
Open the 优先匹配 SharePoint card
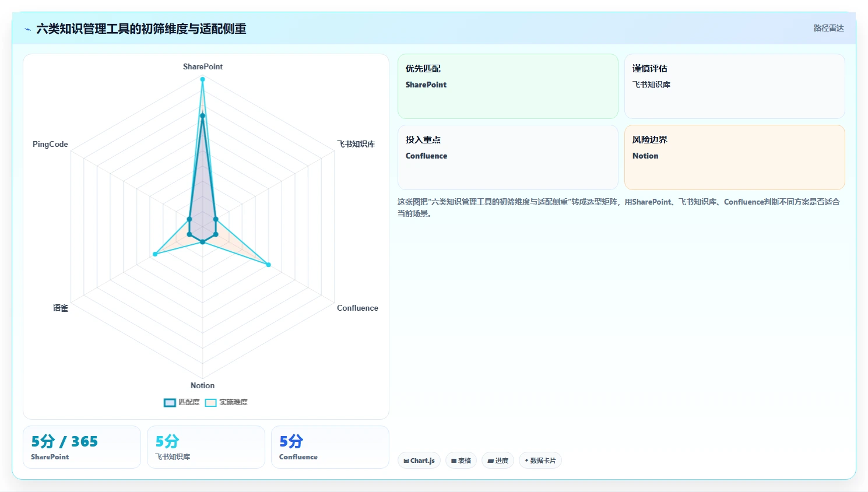pyautogui.click(x=508, y=86)
